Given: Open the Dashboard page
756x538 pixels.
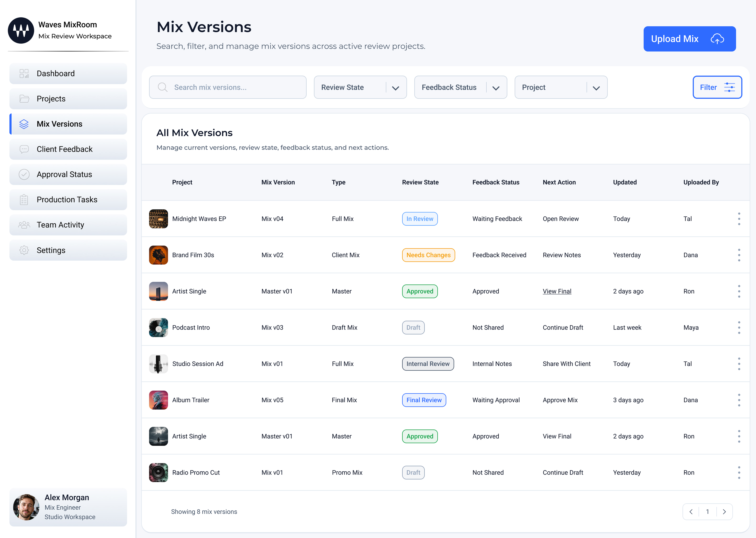Looking at the screenshot, I should 68,74.
